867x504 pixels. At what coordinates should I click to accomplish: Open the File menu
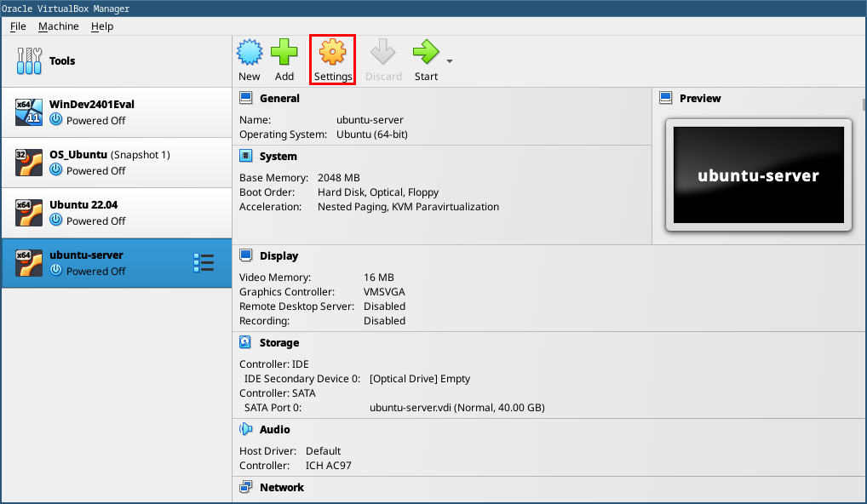[x=18, y=26]
